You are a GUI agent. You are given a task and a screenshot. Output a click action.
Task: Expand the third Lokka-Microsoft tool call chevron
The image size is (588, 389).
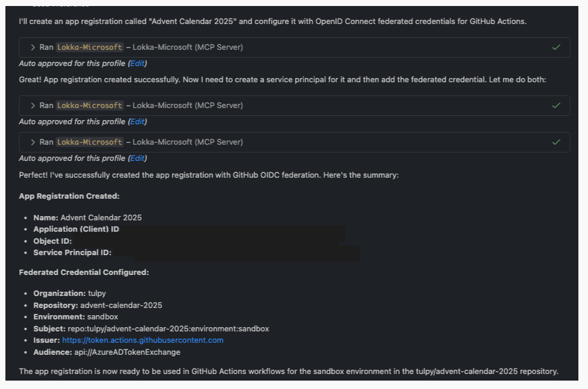point(33,142)
